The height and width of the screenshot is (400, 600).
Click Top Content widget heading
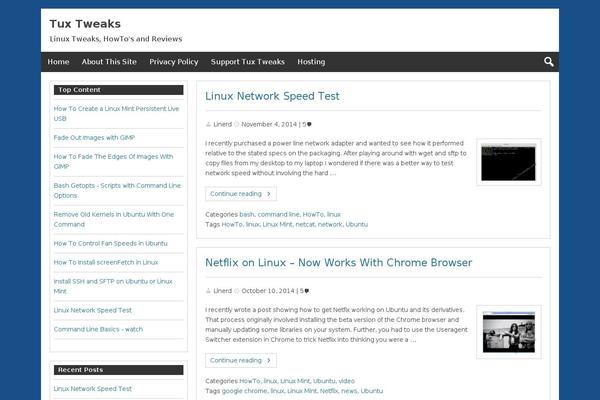119,90
